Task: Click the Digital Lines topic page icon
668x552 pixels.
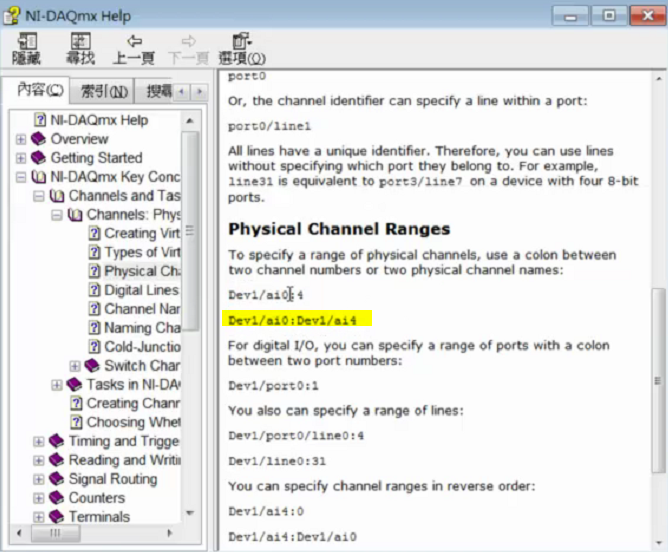Action: coord(94,290)
